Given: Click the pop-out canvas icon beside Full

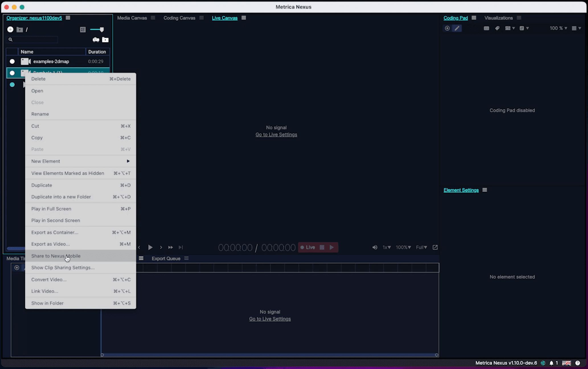Looking at the screenshot, I should [435, 247].
